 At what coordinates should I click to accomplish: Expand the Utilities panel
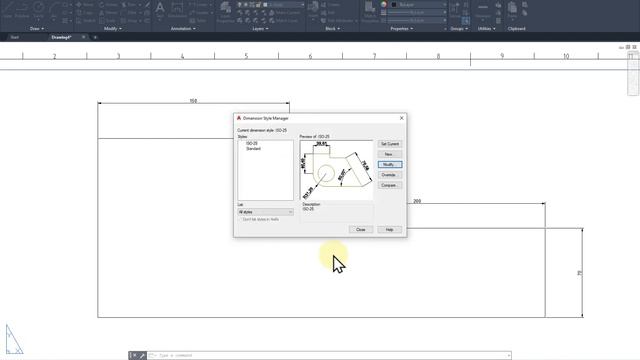pyautogui.click(x=487, y=29)
